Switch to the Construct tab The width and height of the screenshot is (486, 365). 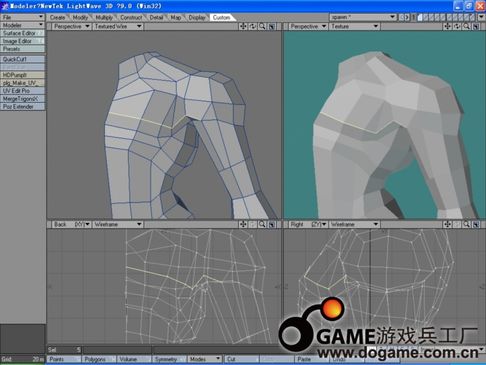[x=131, y=17]
